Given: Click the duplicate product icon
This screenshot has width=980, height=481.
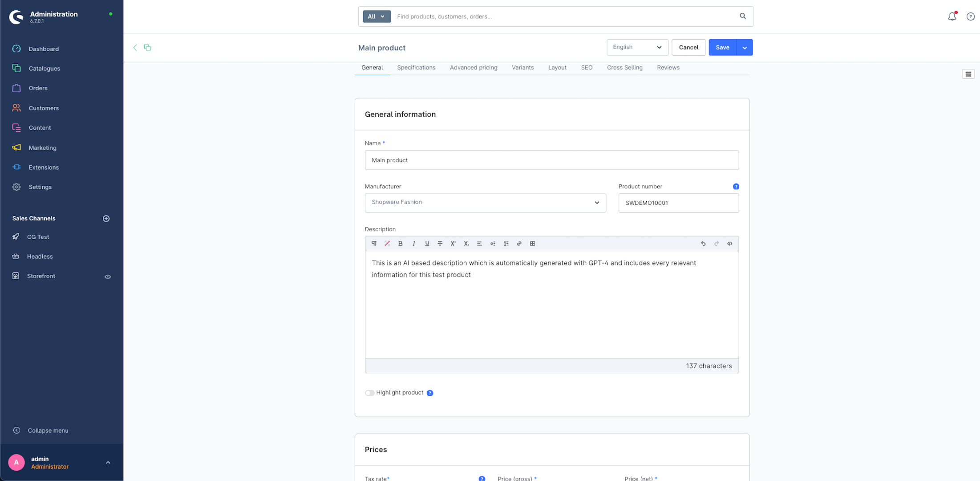Looking at the screenshot, I should click(147, 47).
